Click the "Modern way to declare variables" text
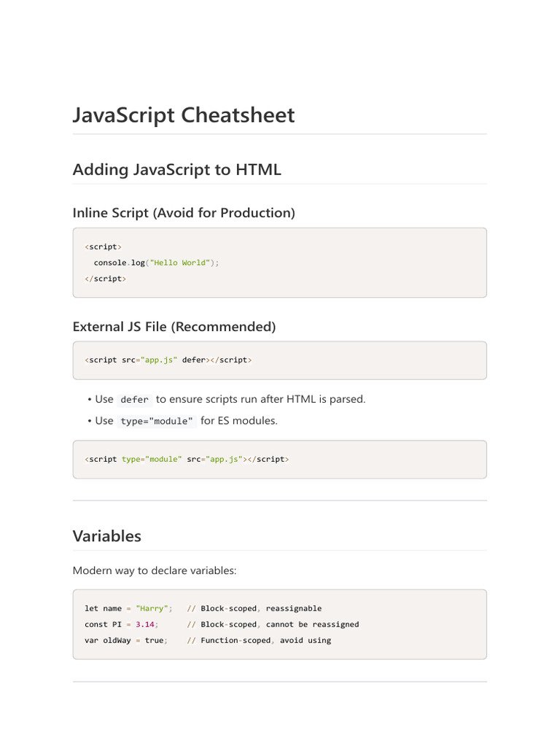This screenshot has height=747, width=560. pyautogui.click(x=155, y=570)
